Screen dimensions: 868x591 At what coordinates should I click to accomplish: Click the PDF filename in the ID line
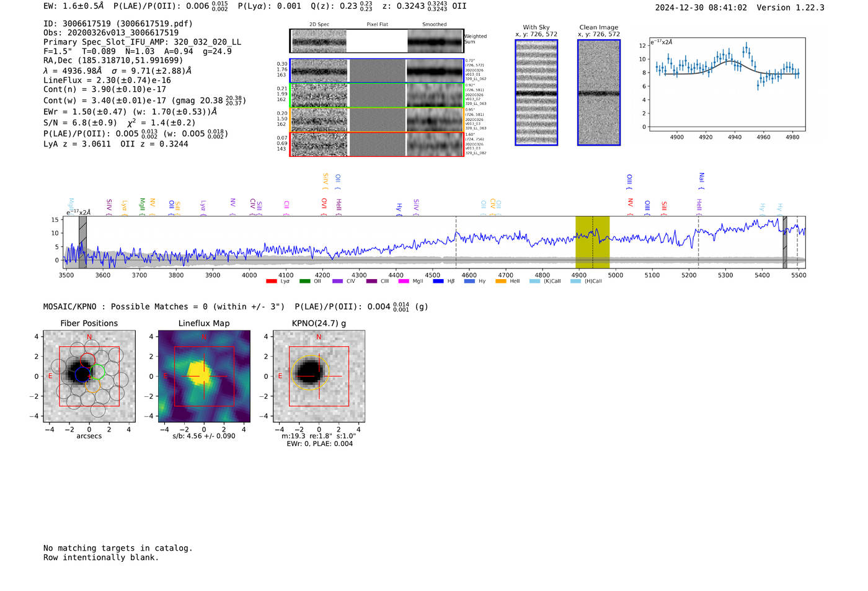tap(156, 24)
